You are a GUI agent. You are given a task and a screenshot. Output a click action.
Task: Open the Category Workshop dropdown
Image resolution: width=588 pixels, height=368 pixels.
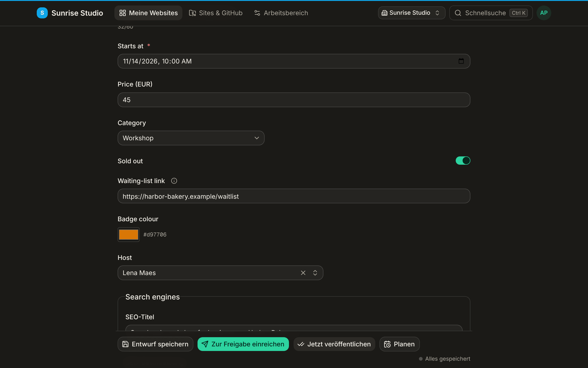[x=191, y=138]
